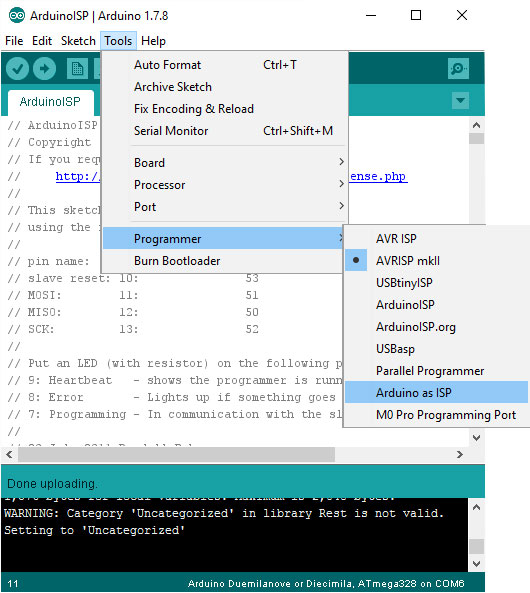Click editor horizontal scrollbar left arrow
Screen dimensions: 530x593
click(x=9, y=454)
